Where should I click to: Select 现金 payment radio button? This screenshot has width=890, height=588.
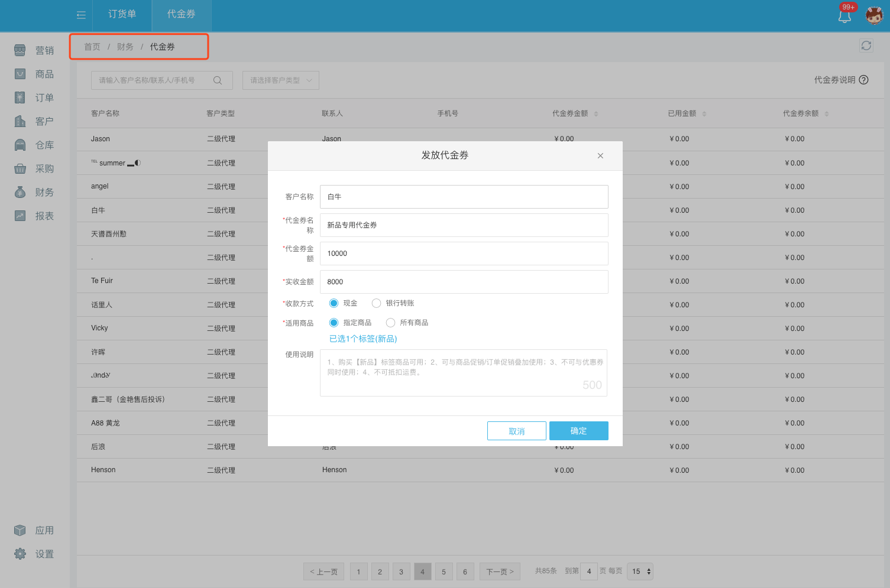pyautogui.click(x=334, y=303)
